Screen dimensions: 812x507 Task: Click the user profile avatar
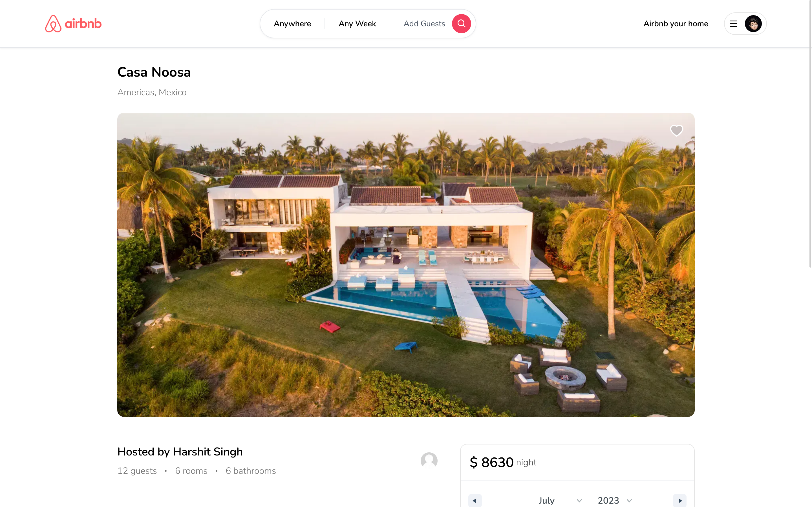tap(753, 24)
